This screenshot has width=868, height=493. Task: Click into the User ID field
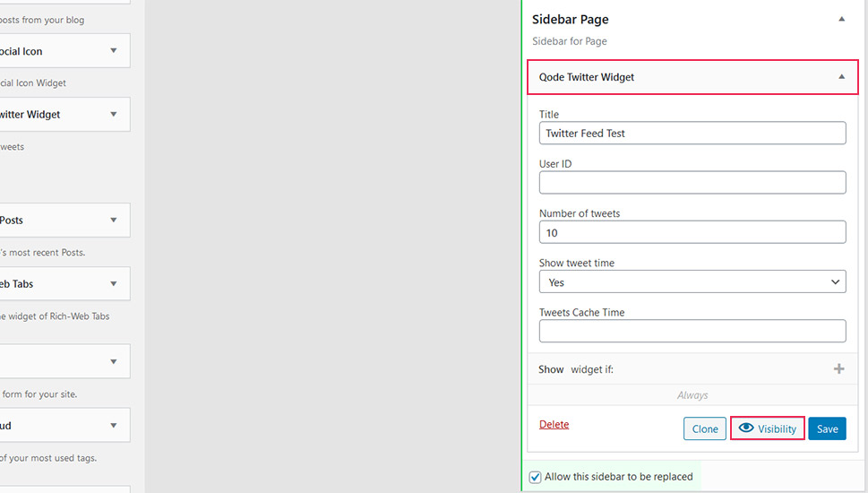692,182
